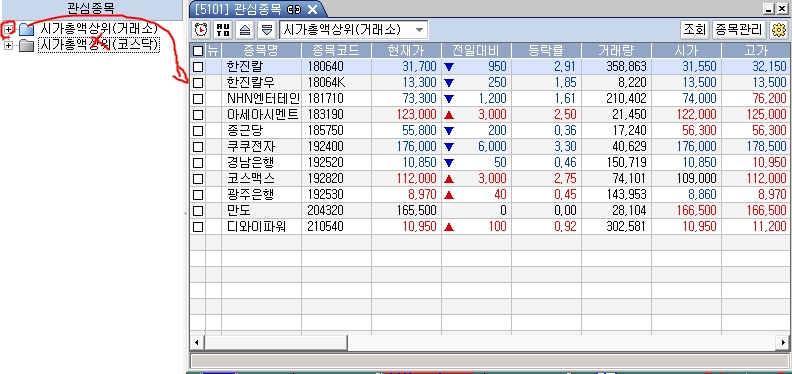Sort by the 현재가 column header
Viewport: 792px width, 374px height.
(407, 51)
